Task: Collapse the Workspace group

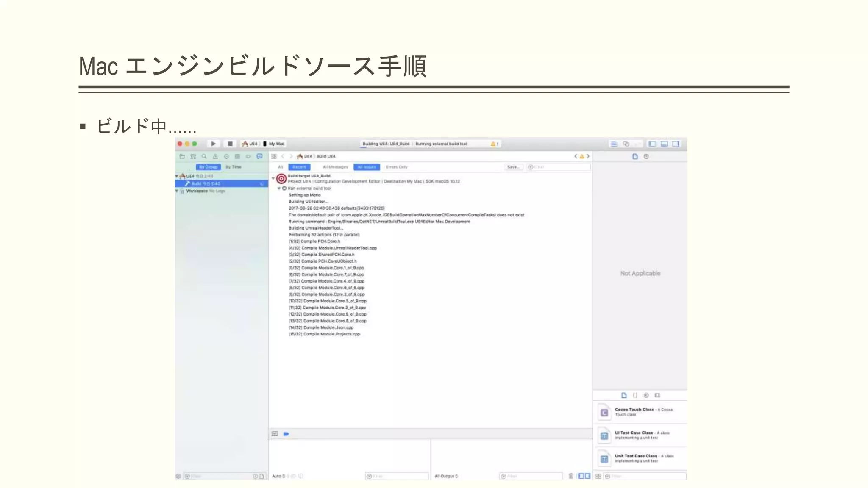Action: point(177,191)
